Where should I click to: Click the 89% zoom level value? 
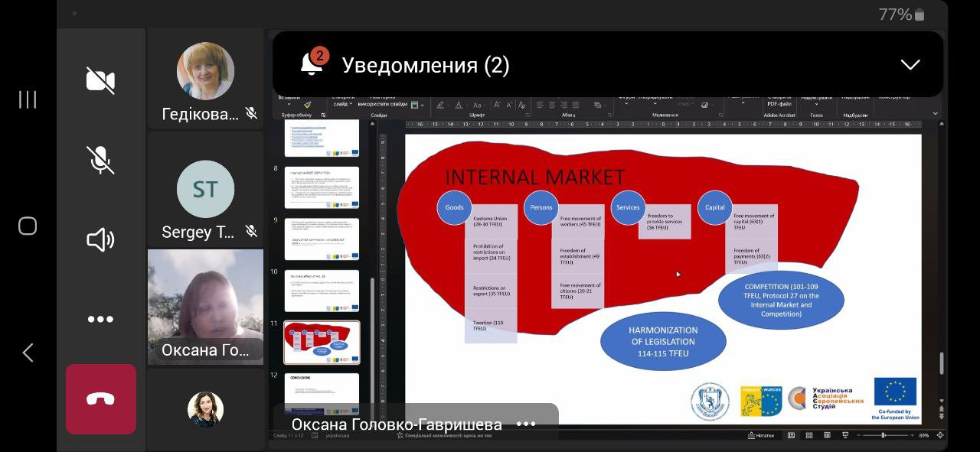924,436
